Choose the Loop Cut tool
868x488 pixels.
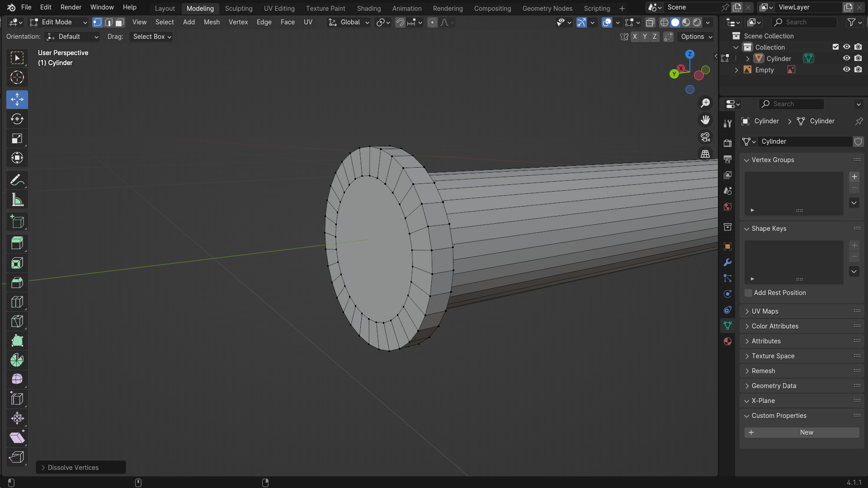[x=17, y=302]
